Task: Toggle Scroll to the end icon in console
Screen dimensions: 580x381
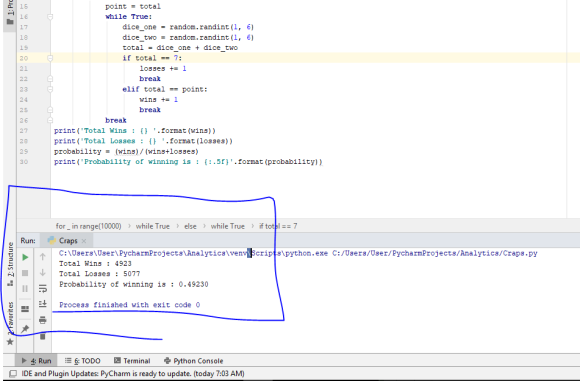Action: [x=43, y=304]
